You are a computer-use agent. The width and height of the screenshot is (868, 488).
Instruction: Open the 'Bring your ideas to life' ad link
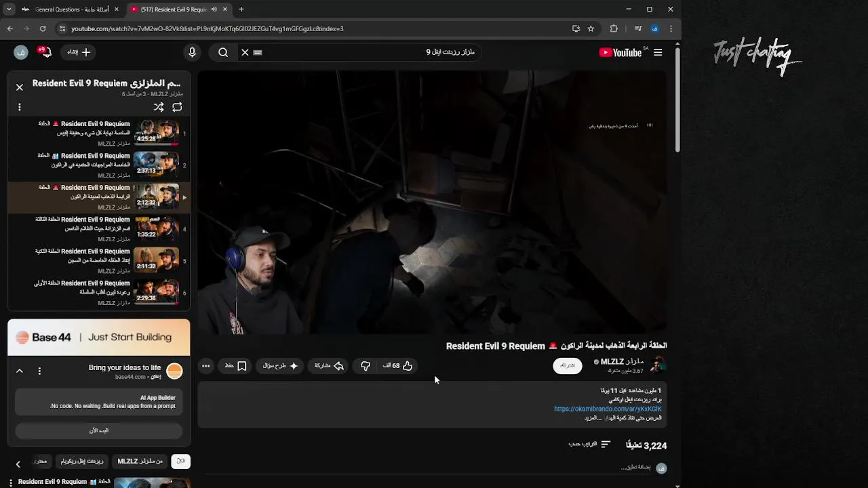point(124,367)
